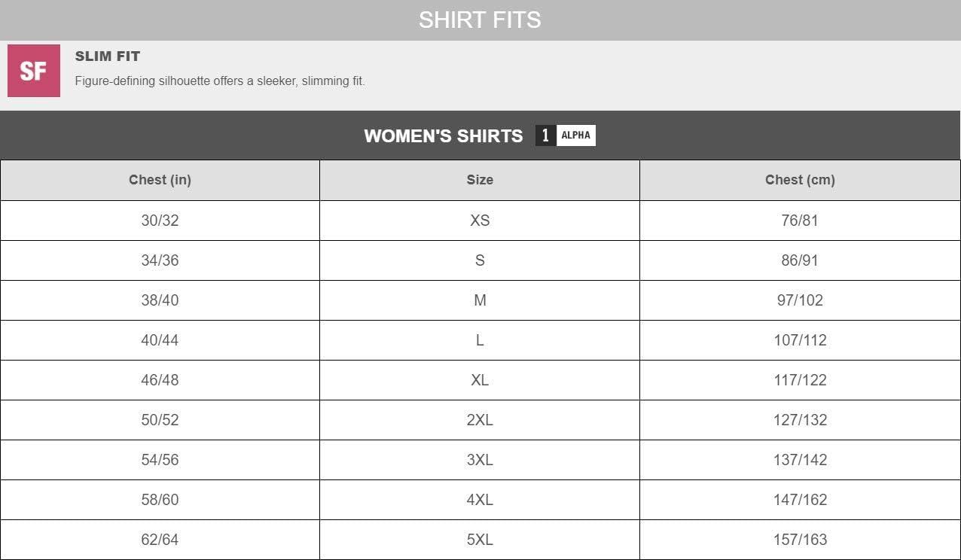
Task: Select the WOMEN'S SHIRTS title
Action: tap(443, 136)
